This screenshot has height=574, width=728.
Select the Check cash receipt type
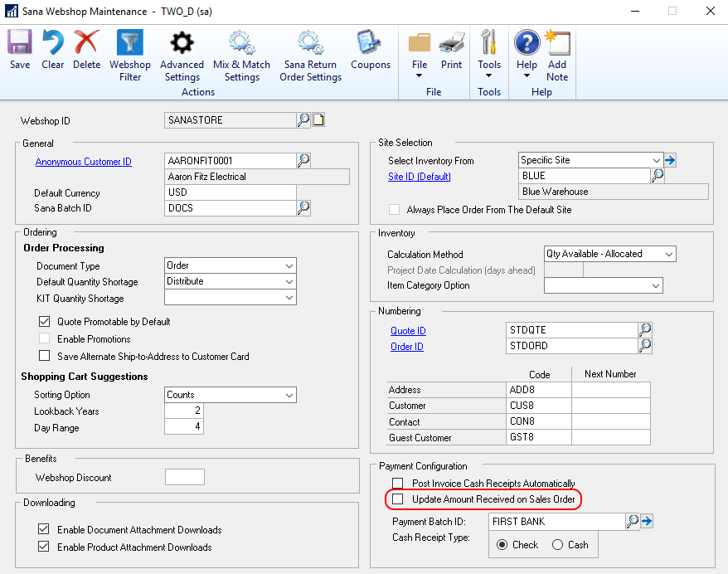coord(502,545)
